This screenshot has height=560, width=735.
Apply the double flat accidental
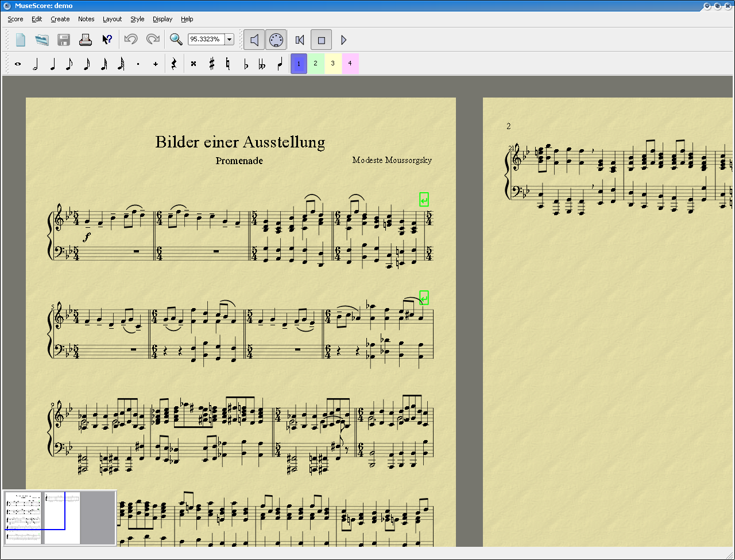coord(263,64)
